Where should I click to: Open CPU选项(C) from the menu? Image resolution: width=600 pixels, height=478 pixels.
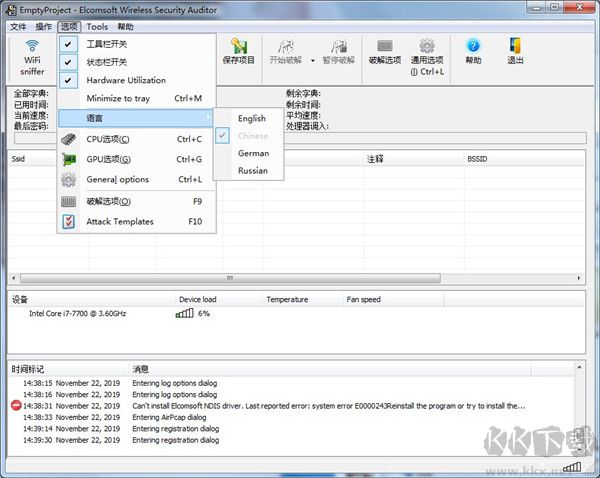(x=136, y=139)
